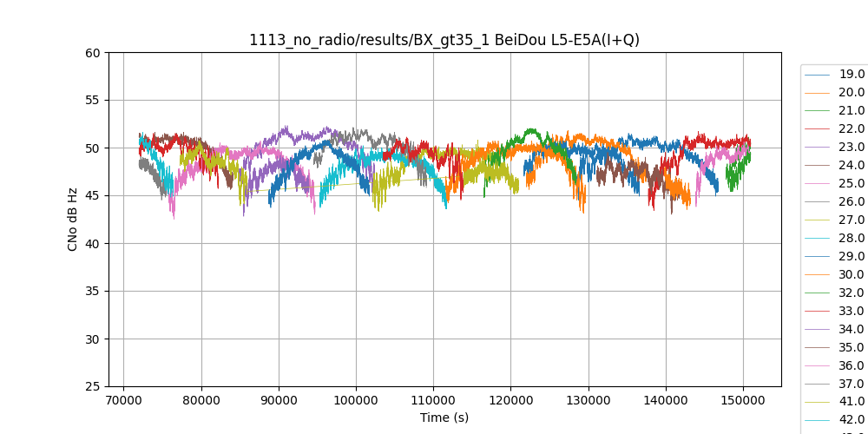Click the 22.0 legend line marker
868x434 pixels.
click(x=818, y=128)
